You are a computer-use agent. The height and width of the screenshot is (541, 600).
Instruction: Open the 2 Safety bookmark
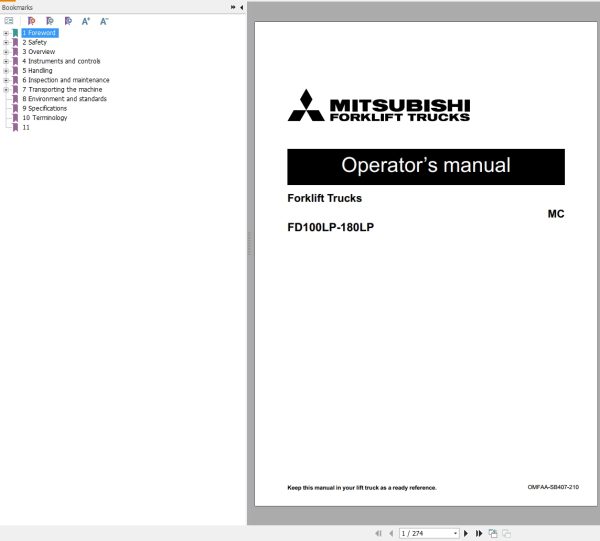pos(34,42)
